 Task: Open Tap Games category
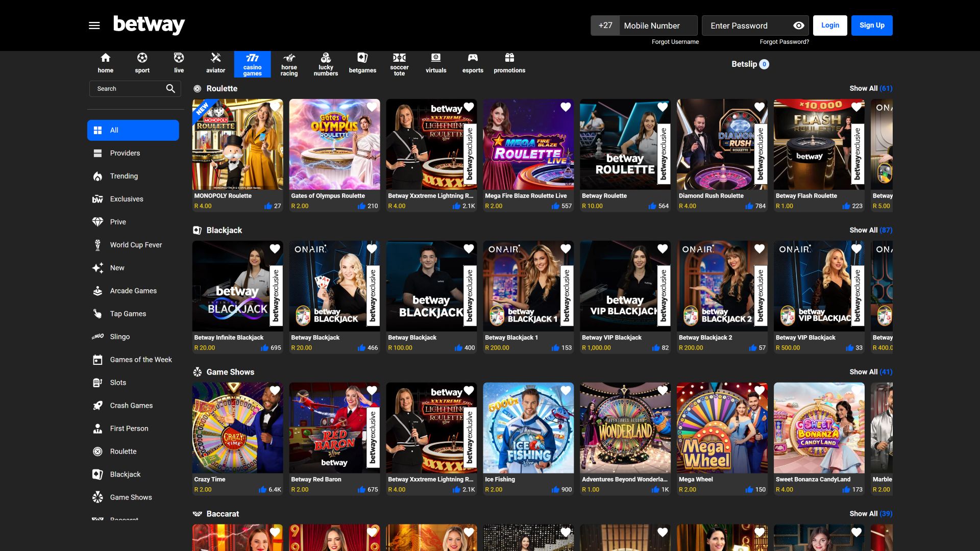point(133,314)
